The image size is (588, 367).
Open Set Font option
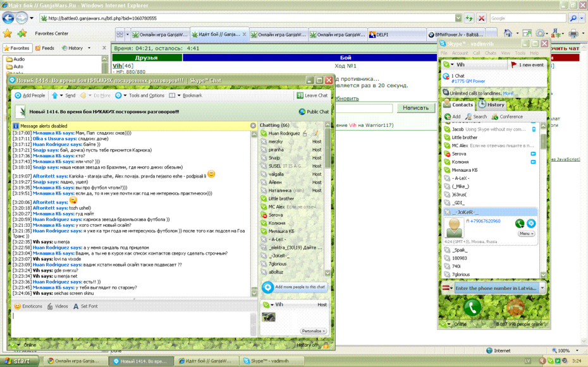click(85, 306)
